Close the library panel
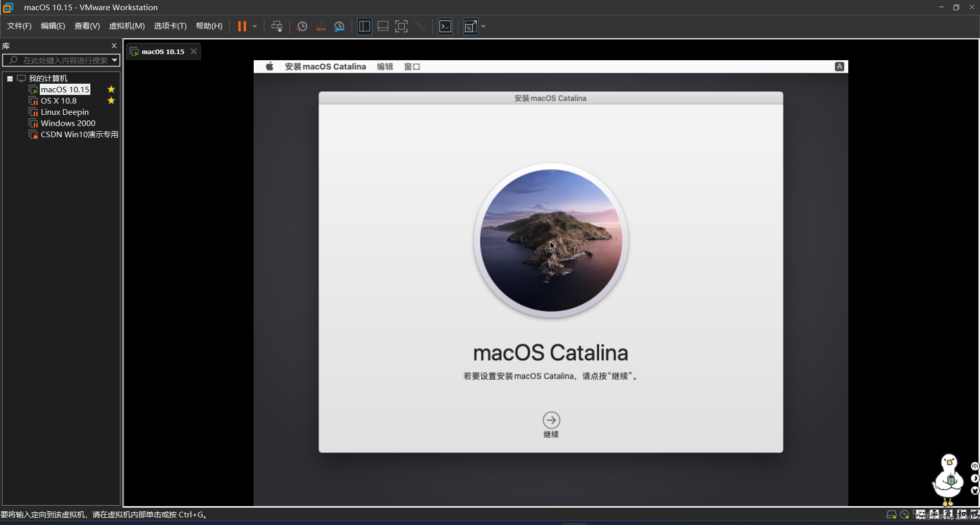The height and width of the screenshot is (525, 980). pyautogui.click(x=114, y=46)
